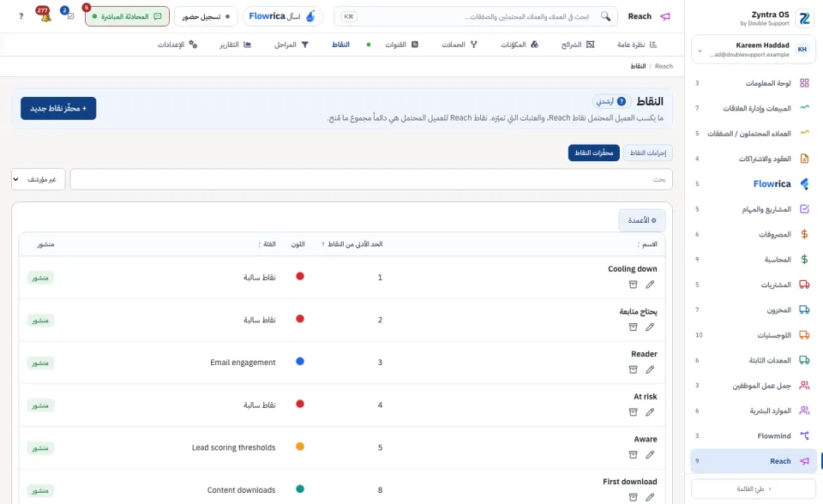
Task: Edit the Reader row pencil icon
Action: click(650, 369)
